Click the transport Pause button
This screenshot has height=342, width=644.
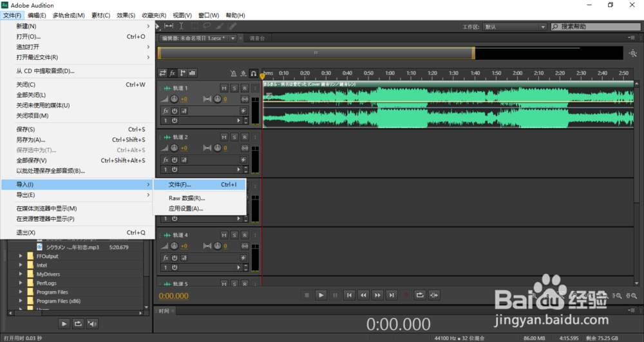point(335,295)
